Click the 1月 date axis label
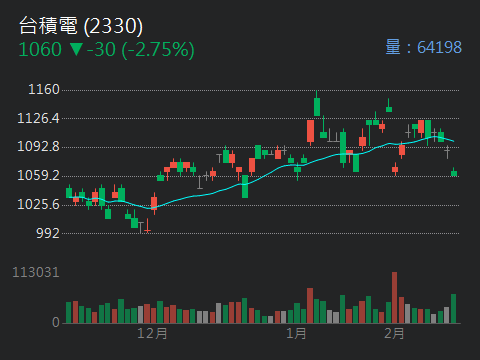480x360 pixels. pos(296,333)
